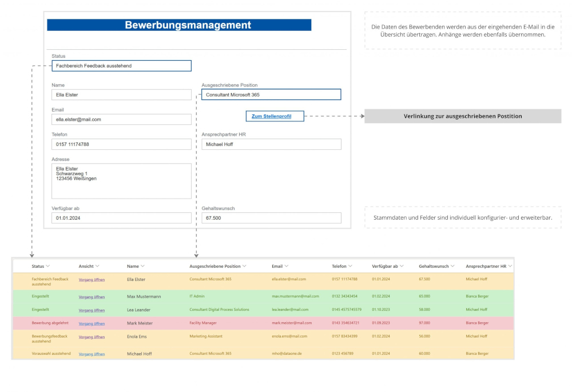572x392 pixels.
Task: Click the Name input with Ella Elster
Action: click(x=121, y=94)
